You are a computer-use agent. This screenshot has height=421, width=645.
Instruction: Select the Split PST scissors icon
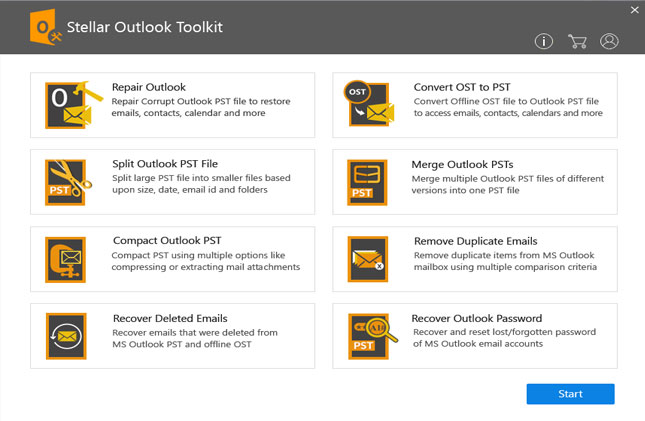pos(68,182)
